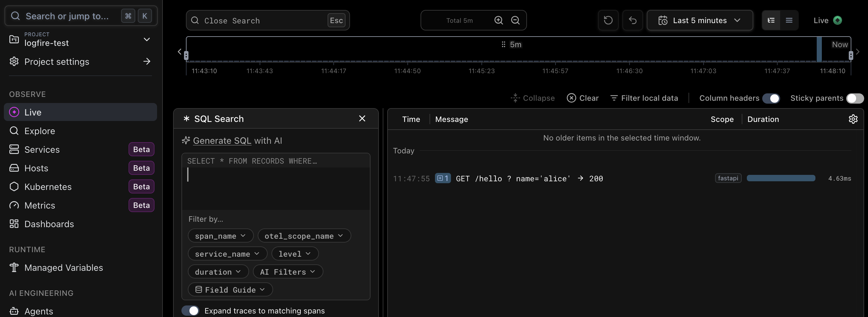The width and height of the screenshot is (868, 317).
Task: Click Generate SQL link
Action: coord(222,140)
